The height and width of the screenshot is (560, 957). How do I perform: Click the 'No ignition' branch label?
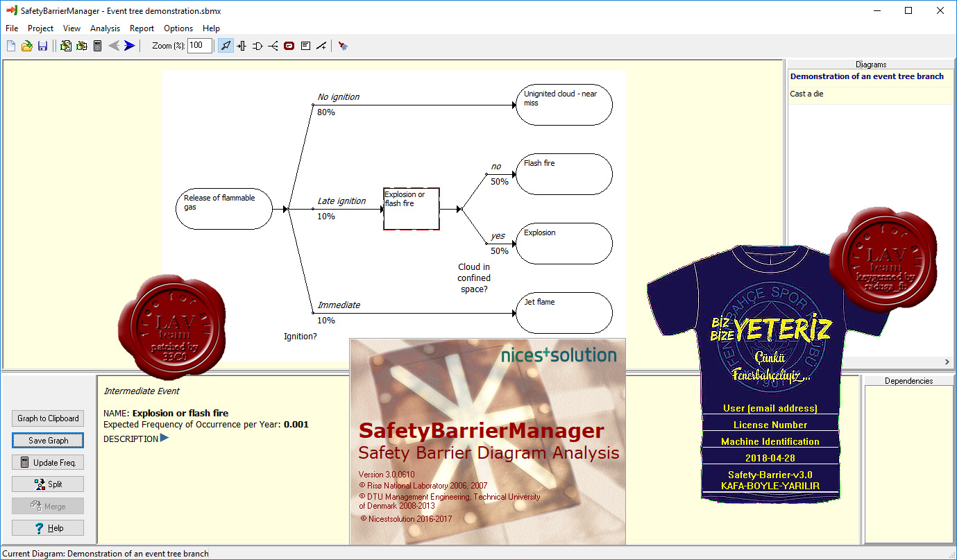(338, 97)
